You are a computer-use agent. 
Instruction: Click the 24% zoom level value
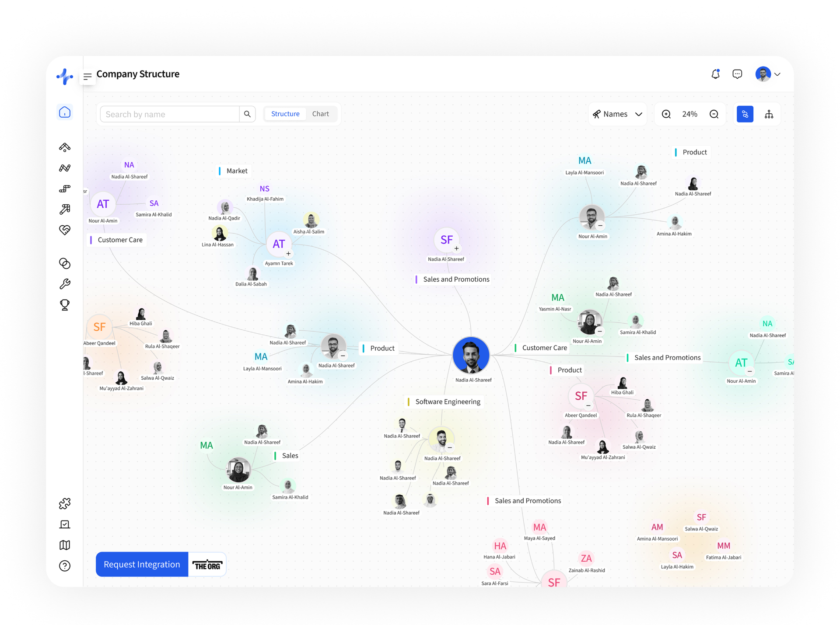coord(689,114)
